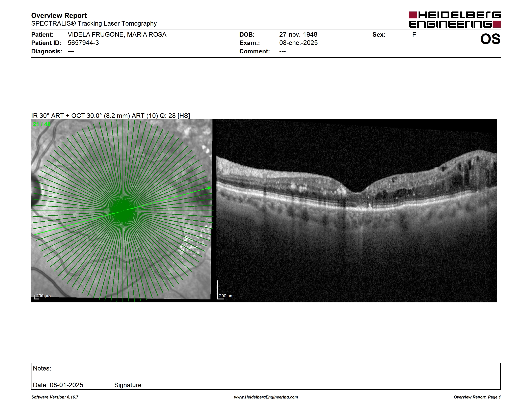Viewport: 532px width, 411px height.
Task: Open the www.HeidelbergEngineering.com link
Action: click(266, 397)
